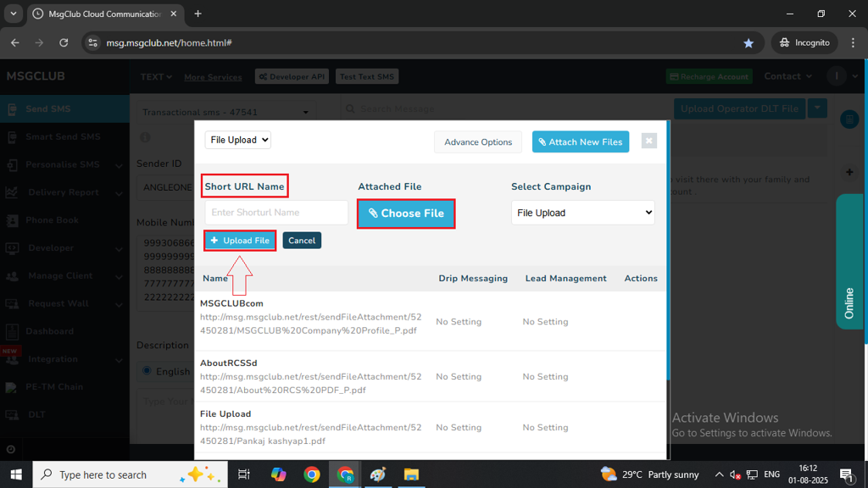Viewport: 868px width, 488px height.
Task: Click the Test Text SMS button
Action: 367,77
